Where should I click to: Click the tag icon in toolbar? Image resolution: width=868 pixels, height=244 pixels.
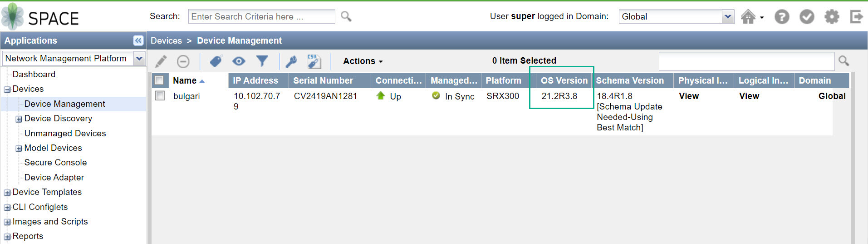point(216,61)
